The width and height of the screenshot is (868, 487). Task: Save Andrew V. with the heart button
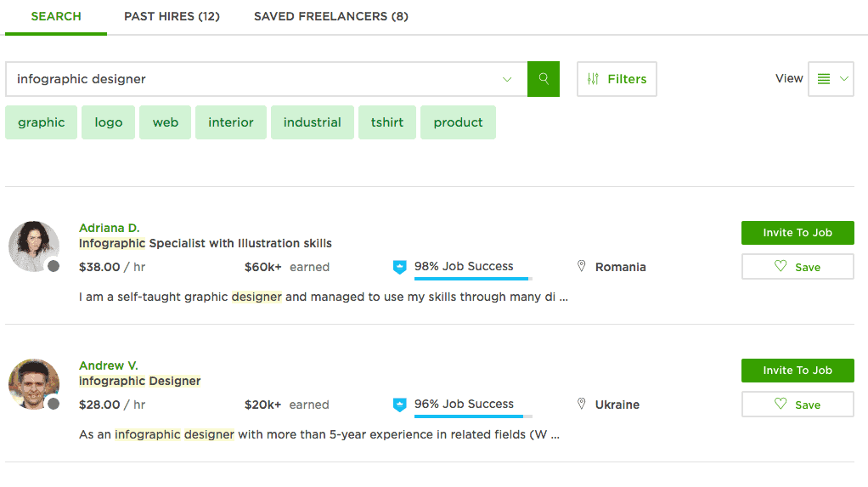(x=798, y=405)
